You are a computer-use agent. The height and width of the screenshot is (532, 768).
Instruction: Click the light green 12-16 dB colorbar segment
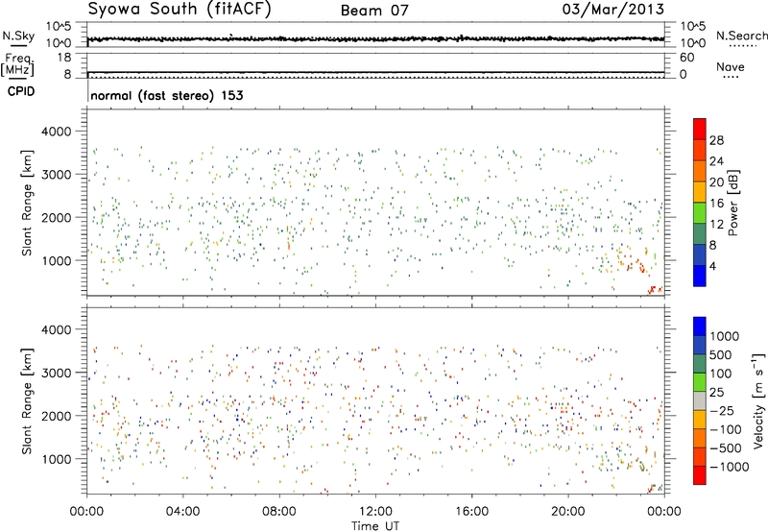700,212
